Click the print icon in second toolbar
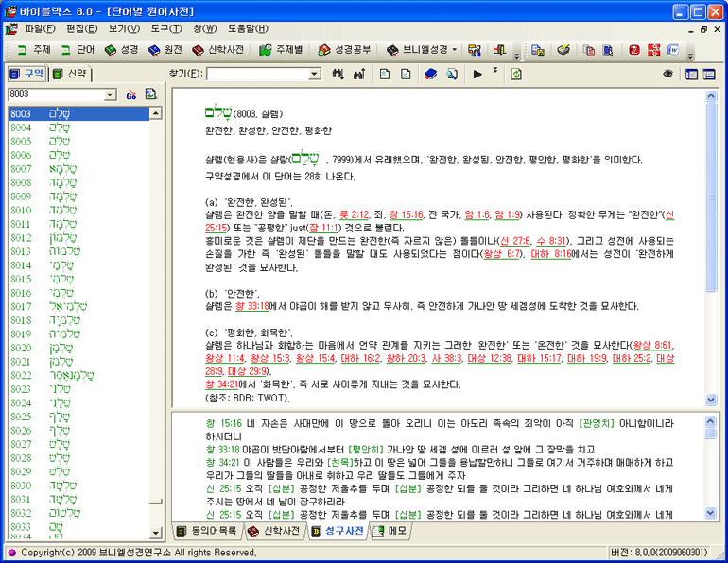The width and height of the screenshot is (728, 563). (563, 50)
